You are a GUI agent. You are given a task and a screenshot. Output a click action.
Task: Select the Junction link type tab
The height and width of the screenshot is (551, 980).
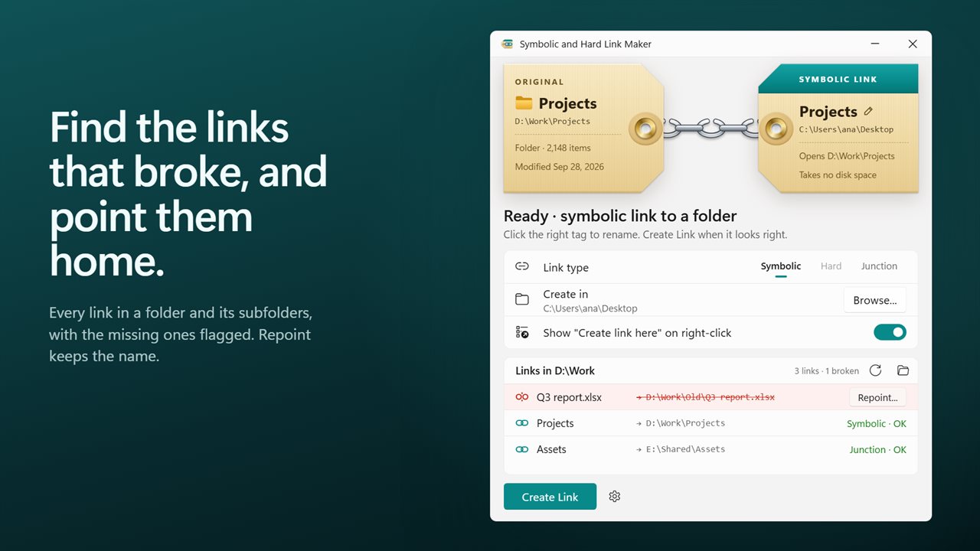[879, 266]
